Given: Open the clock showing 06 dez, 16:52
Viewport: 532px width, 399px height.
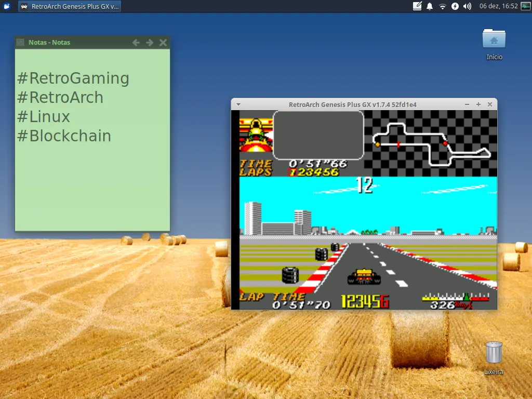Looking at the screenshot, I should pos(498,6).
